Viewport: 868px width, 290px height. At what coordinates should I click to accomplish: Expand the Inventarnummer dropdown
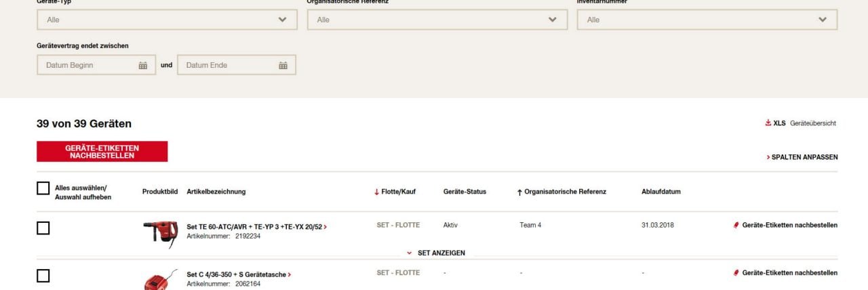point(707,20)
